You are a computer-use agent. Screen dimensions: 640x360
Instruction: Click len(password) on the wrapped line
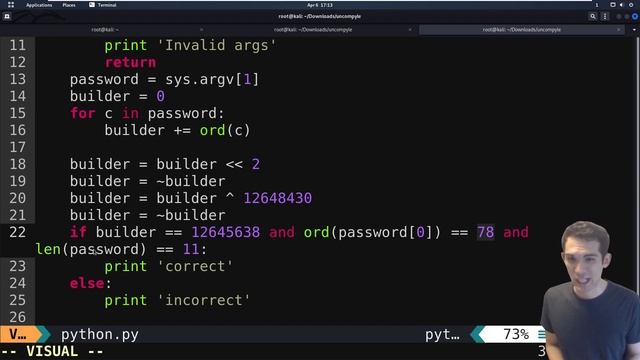click(x=91, y=249)
